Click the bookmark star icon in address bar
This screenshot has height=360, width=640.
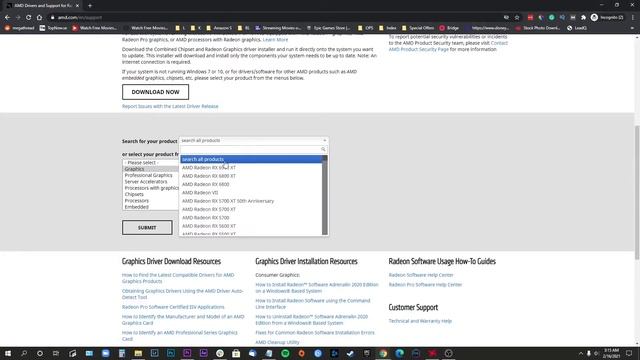[x=517, y=18]
